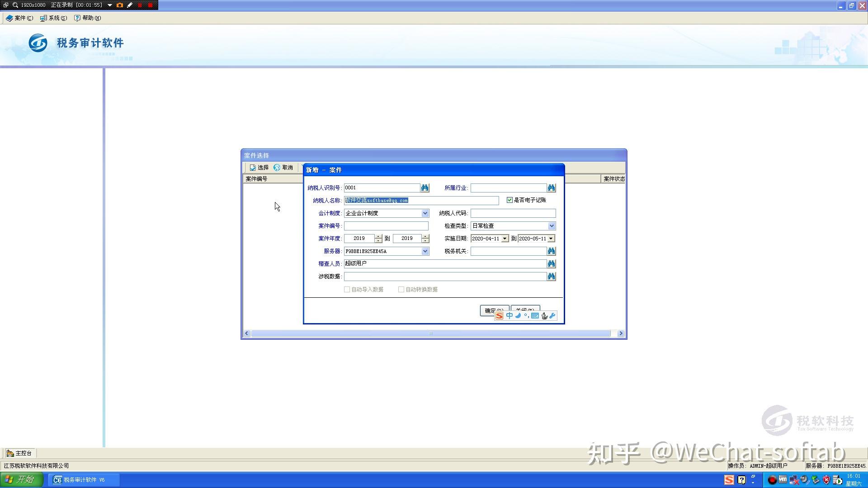Click lookup icon beside 稽查人员 field
The image size is (868, 488).
tap(551, 264)
